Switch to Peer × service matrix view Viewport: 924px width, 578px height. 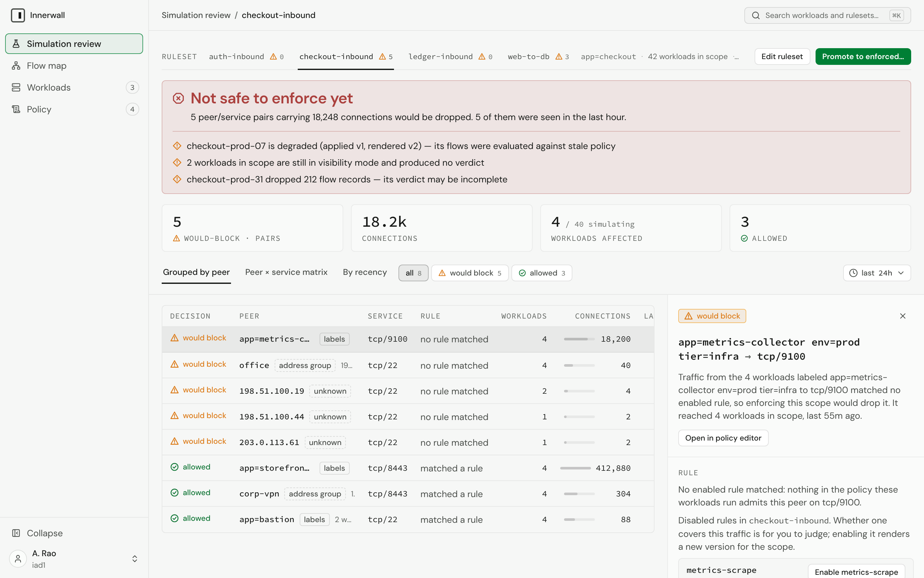pos(286,272)
